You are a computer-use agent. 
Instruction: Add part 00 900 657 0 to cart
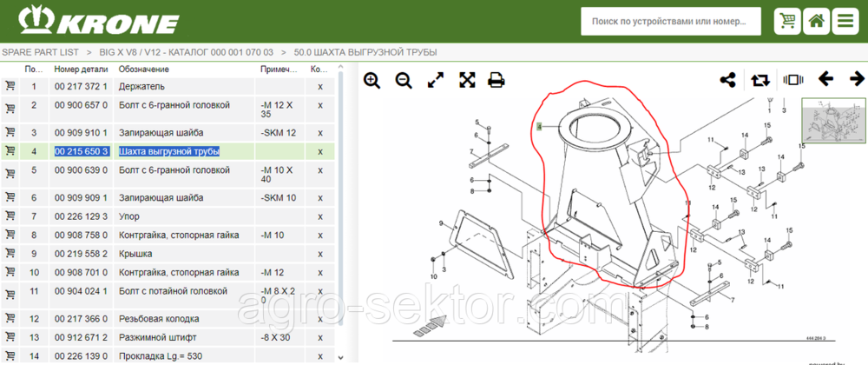[10, 109]
